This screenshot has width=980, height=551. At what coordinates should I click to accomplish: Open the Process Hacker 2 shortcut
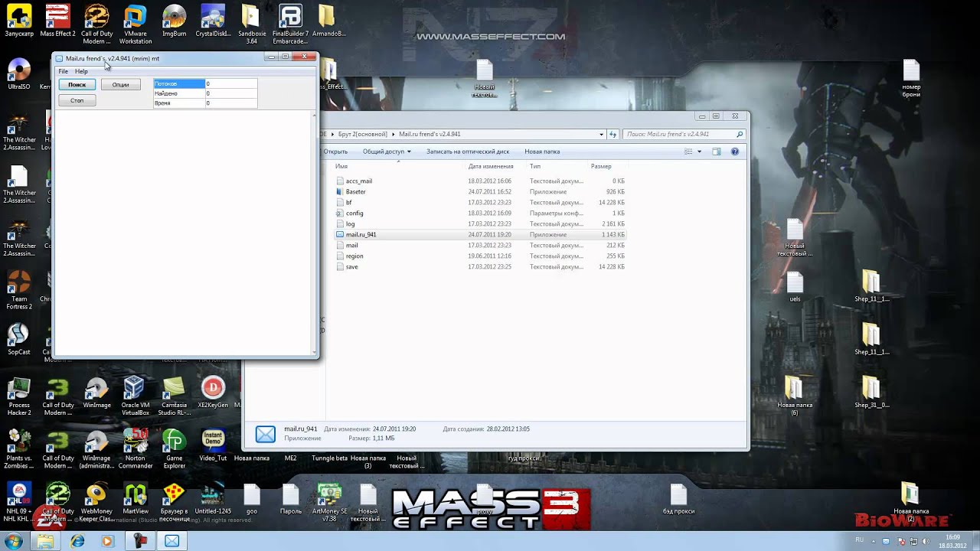(19, 396)
